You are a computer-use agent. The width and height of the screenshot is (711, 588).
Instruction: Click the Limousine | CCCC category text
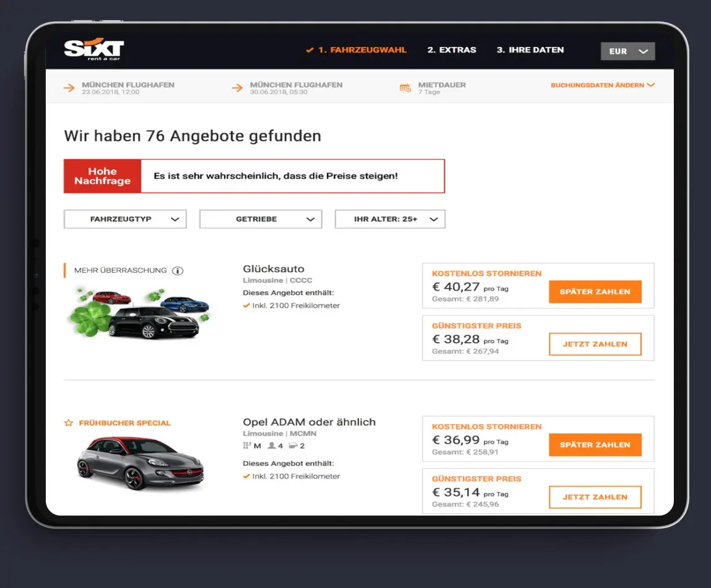277,281
